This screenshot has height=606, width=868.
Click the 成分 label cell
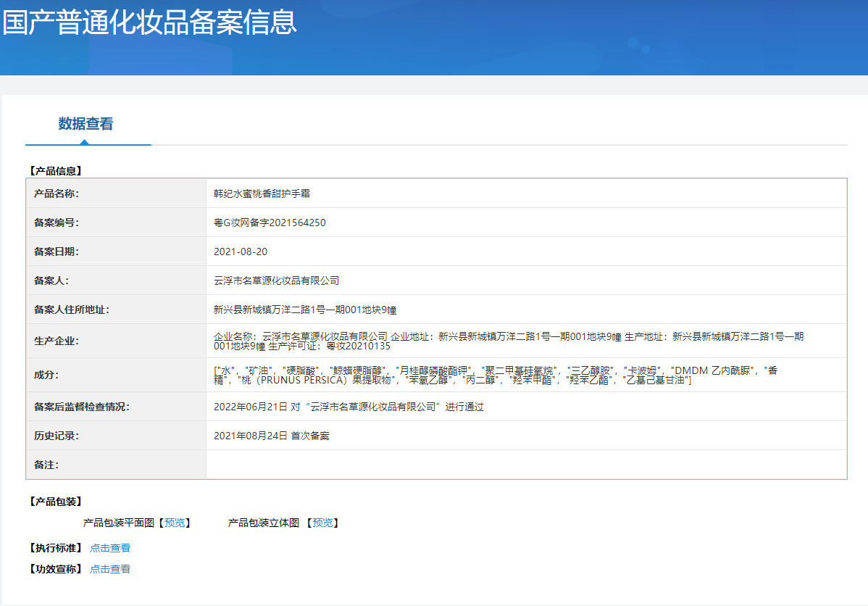pos(116,375)
